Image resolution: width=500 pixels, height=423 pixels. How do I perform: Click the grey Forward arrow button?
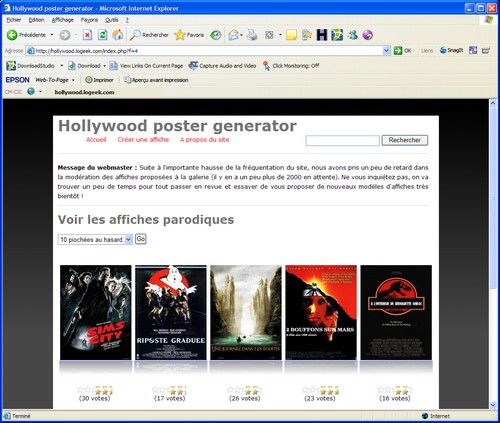[65, 35]
